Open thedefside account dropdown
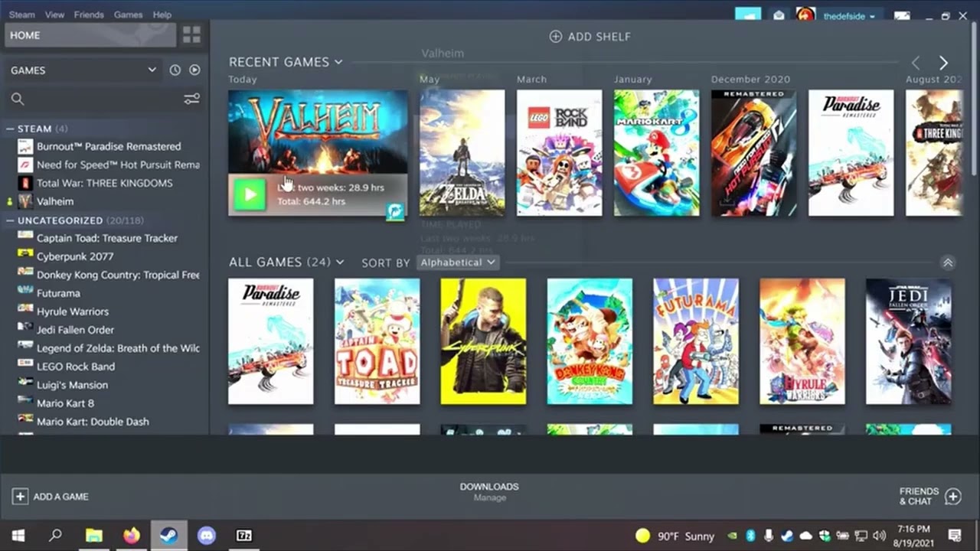 849,16
